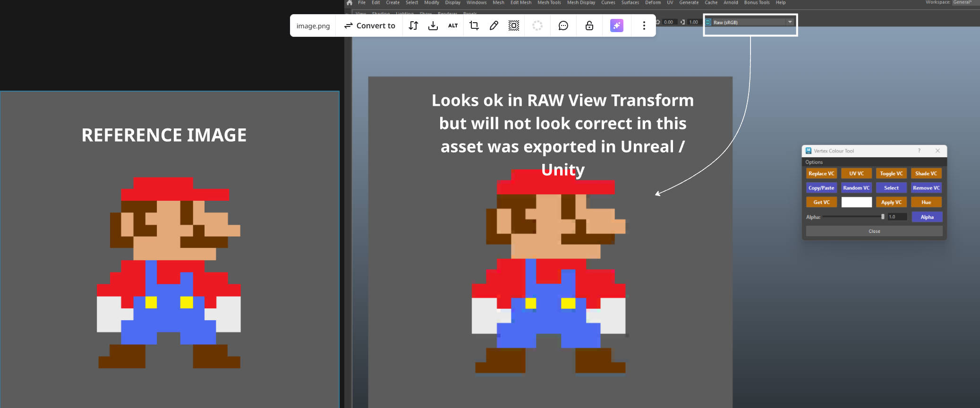Click the Maya home icon
This screenshot has width=980, height=408.
point(349,3)
